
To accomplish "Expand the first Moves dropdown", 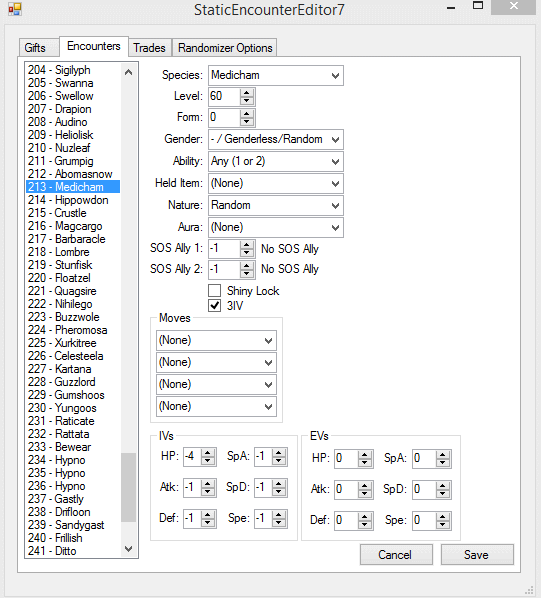I will (x=216, y=340).
